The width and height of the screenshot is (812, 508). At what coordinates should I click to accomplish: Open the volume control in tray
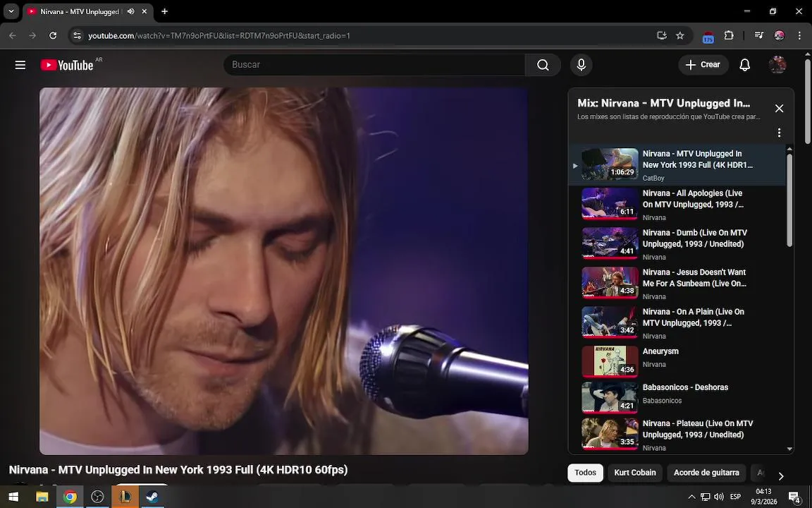click(x=719, y=497)
